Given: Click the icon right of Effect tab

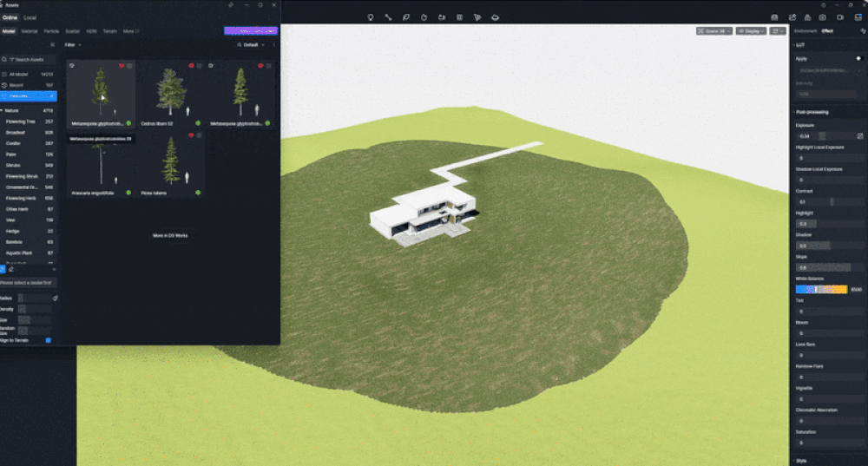Looking at the screenshot, I should pos(863,31).
